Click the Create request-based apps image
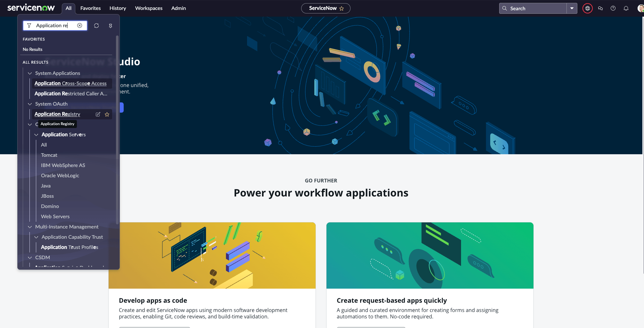 click(x=430, y=255)
